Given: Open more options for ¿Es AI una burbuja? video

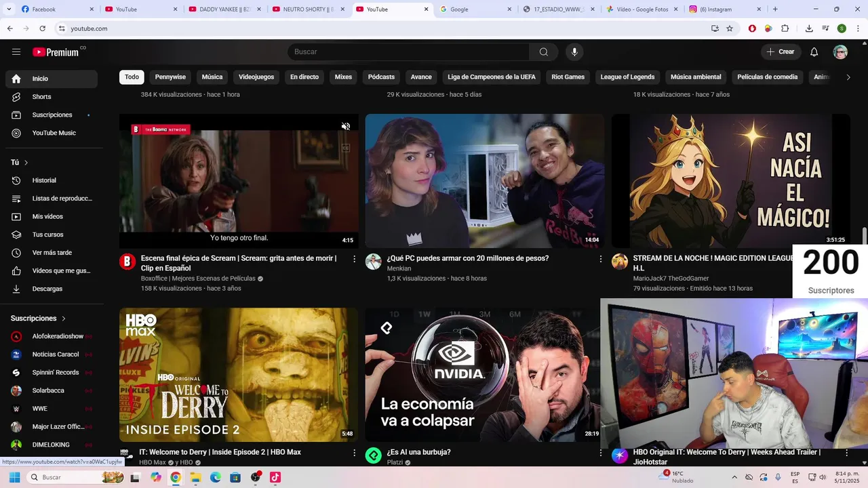Looking at the screenshot, I should tap(600, 453).
